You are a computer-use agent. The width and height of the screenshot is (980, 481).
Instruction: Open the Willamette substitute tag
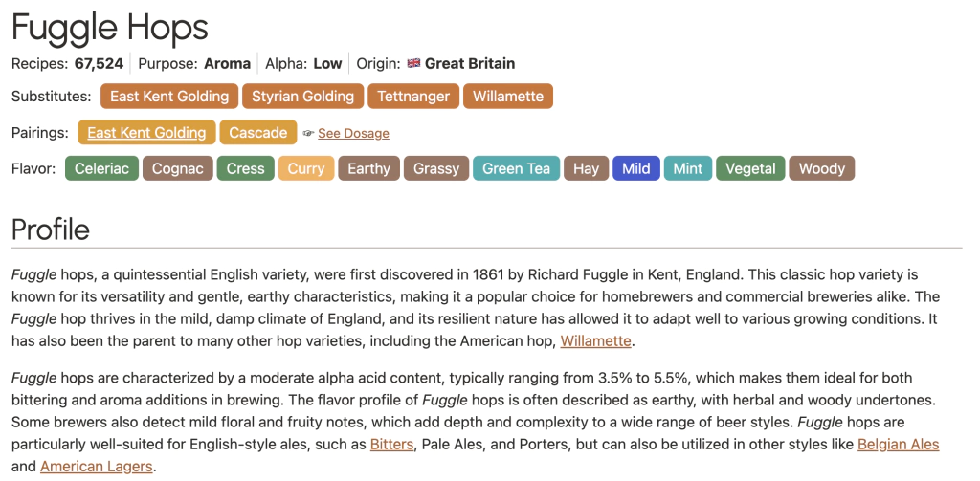(x=507, y=97)
